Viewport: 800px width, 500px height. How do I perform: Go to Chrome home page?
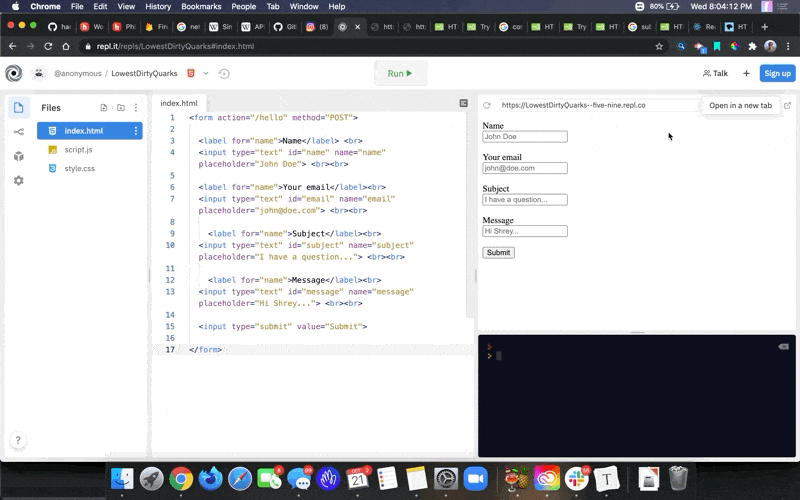pos(66,46)
